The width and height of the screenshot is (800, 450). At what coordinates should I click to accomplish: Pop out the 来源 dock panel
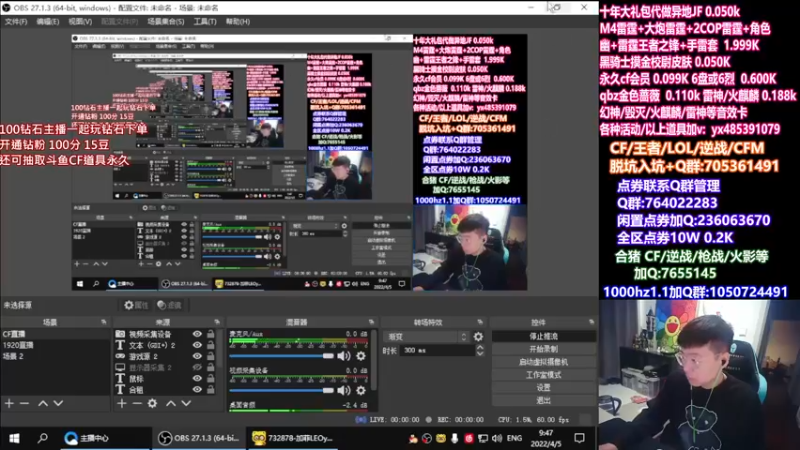pyautogui.click(x=217, y=322)
